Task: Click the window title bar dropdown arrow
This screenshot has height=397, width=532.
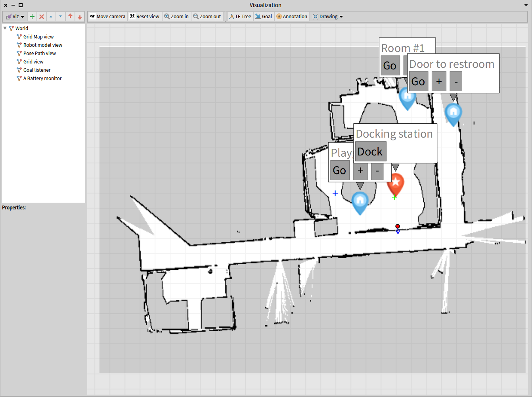Action: (526, 5)
